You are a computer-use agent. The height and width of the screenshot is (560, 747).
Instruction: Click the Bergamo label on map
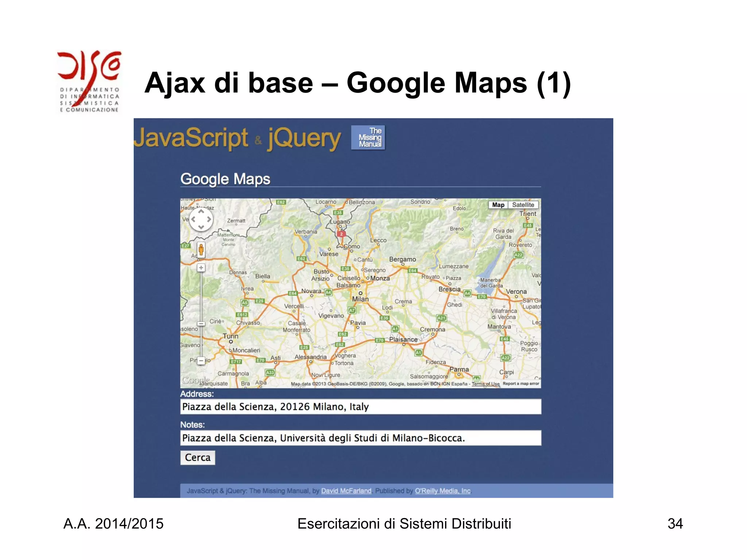point(402,260)
